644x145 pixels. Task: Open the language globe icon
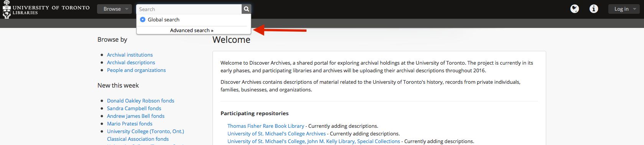click(575, 9)
